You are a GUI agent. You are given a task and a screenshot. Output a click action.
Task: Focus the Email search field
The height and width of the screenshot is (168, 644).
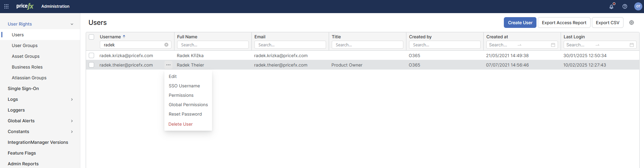pos(290,45)
